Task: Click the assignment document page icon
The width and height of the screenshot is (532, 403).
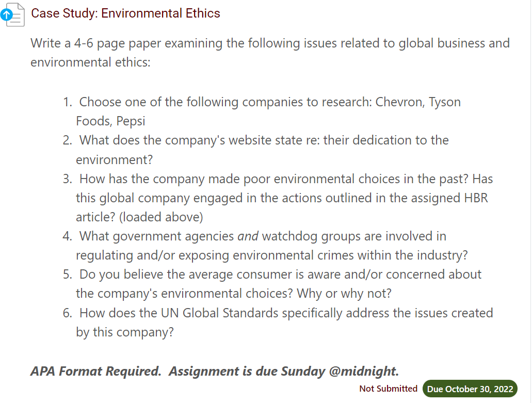Action: pos(17,14)
